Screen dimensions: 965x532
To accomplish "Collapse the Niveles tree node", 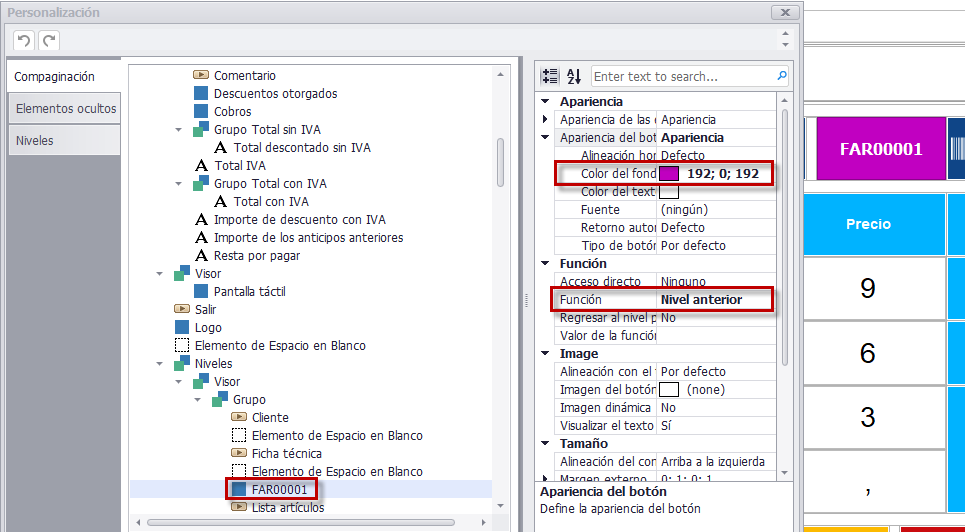I will click(159, 364).
